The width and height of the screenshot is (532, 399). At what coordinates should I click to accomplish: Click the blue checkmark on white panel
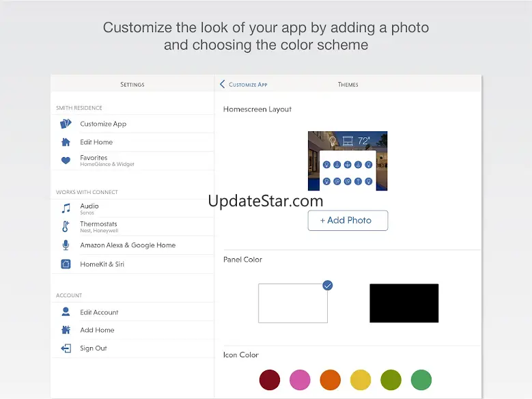pos(327,285)
